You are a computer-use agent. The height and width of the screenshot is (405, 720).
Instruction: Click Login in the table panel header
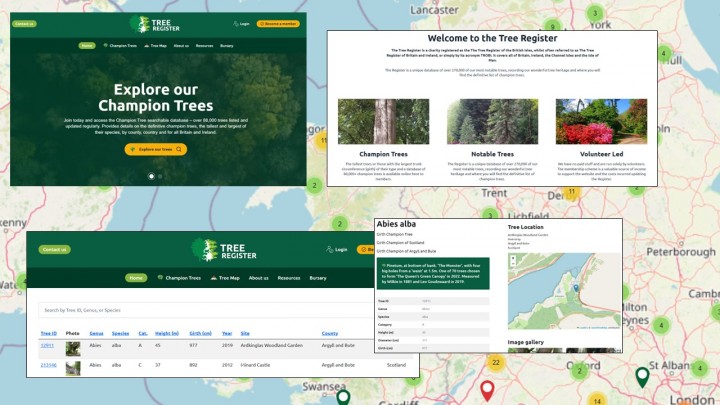tap(337, 249)
